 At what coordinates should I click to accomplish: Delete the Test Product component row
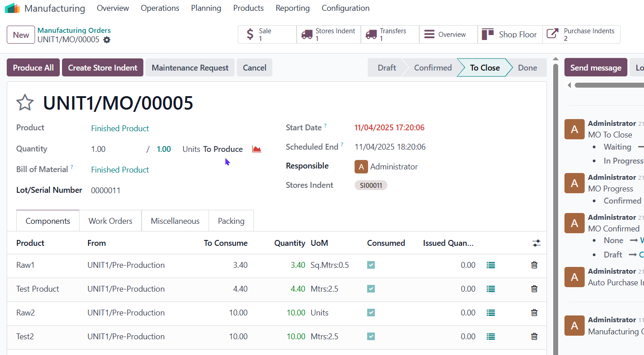534,289
